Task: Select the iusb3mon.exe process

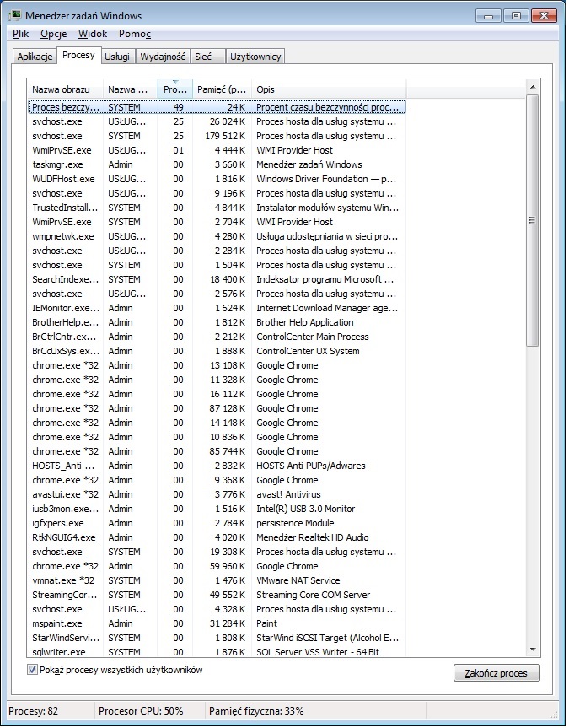Action: [x=217, y=509]
